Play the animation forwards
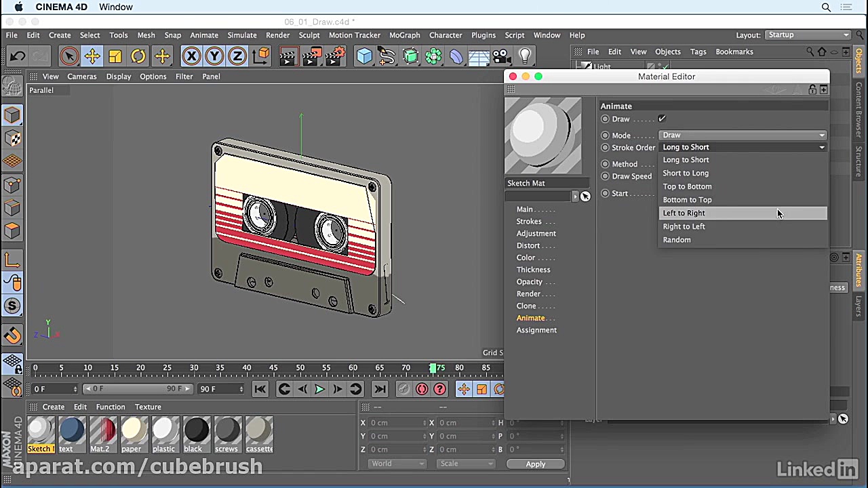The image size is (868, 488). tap(319, 389)
